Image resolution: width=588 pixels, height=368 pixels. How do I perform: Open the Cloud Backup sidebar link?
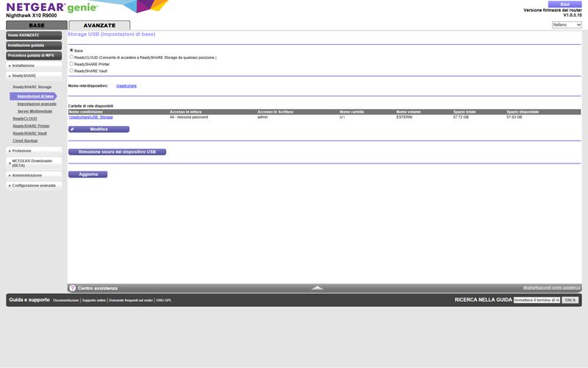point(25,141)
